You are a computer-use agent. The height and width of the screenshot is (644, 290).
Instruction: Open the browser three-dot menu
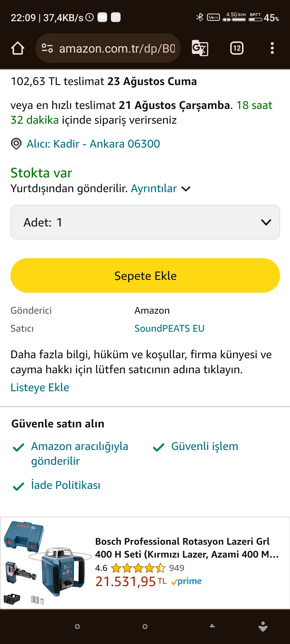(272, 48)
